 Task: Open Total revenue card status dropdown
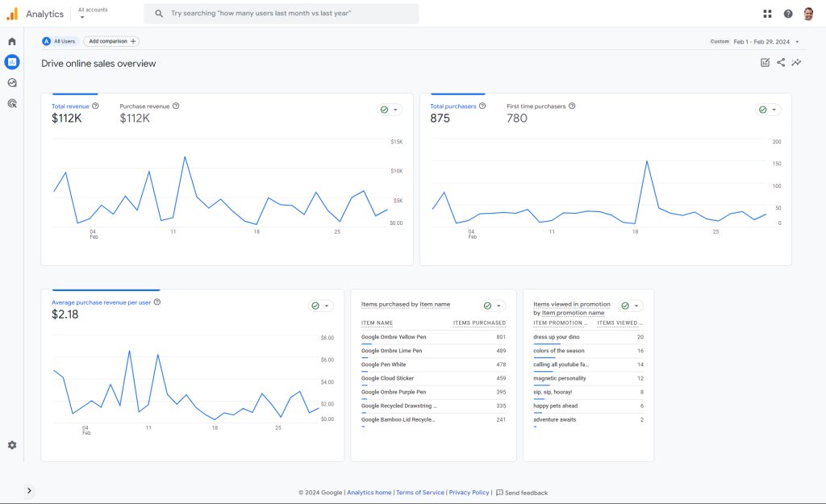(390, 110)
